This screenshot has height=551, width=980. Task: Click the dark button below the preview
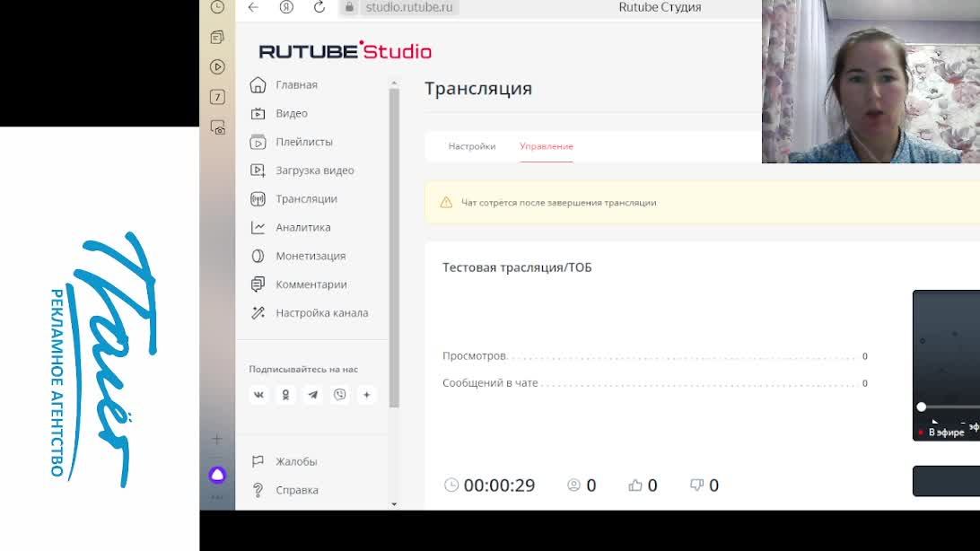tap(946, 481)
